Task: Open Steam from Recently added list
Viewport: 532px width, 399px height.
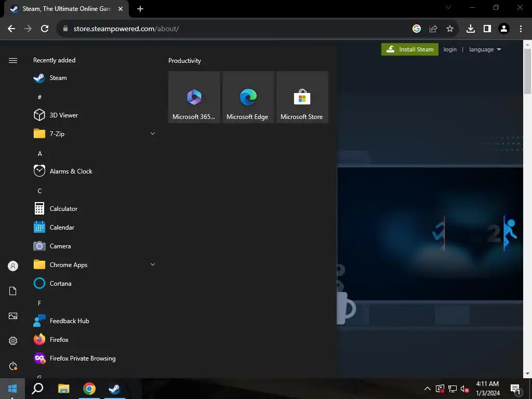Action: point(95,78)
